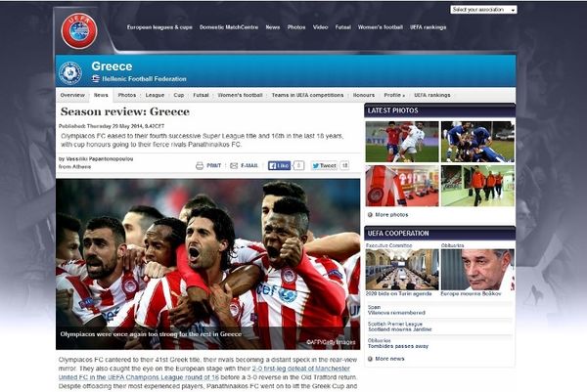Click the Facebook Like button

(279, 165)
